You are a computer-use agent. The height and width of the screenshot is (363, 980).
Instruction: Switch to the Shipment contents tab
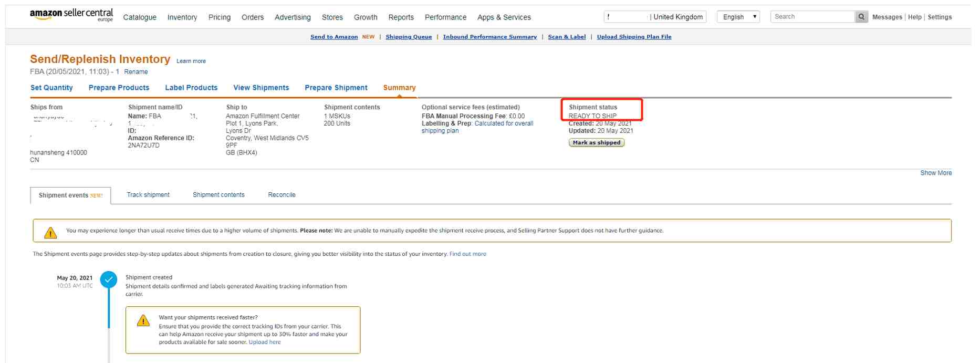tap(218, 195)
